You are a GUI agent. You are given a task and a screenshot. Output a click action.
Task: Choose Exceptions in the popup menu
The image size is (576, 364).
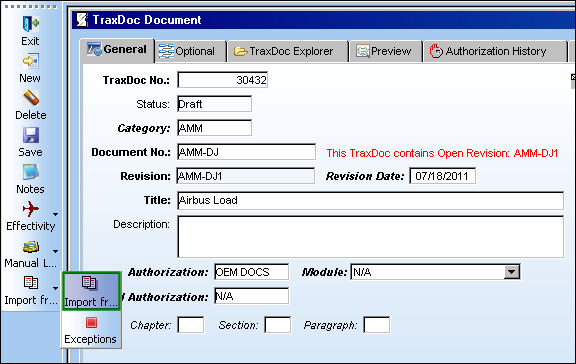click(x=91, y=330)
